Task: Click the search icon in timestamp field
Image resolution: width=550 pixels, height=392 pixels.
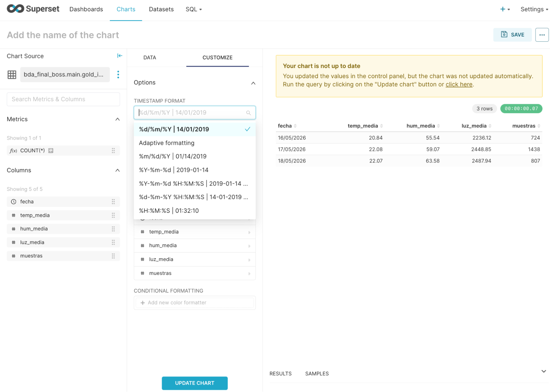Action: (248, 113)
